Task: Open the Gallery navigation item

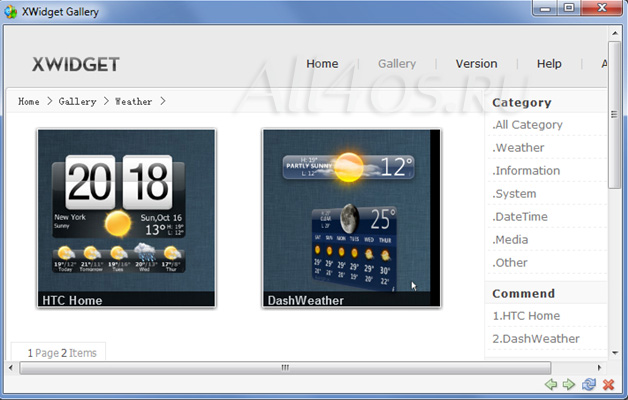Action: tap(397, 64)
